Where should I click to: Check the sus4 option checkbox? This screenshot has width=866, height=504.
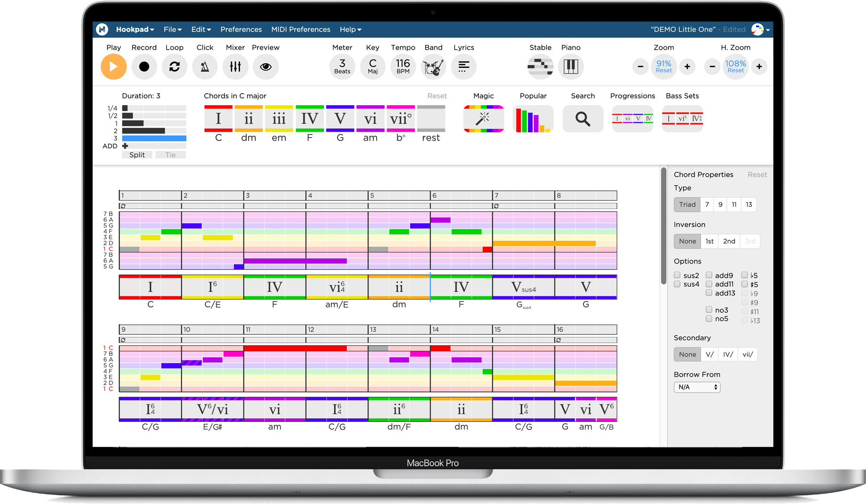677,284
